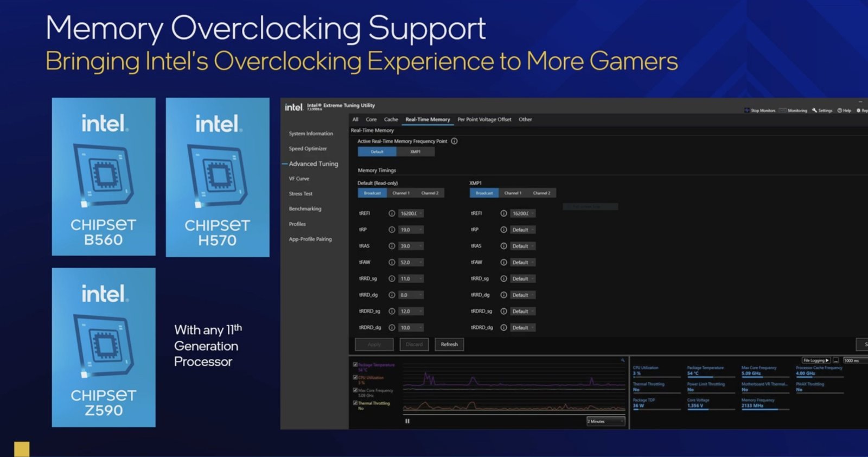Switch to the Cache tab
This screenshot has width=868, height=457.
[391, 119]
